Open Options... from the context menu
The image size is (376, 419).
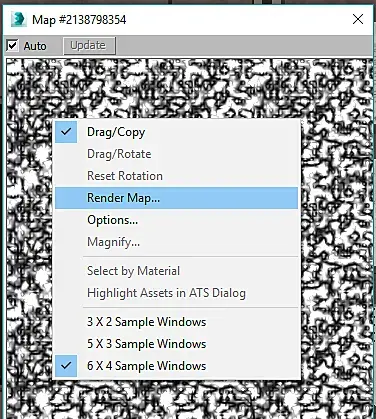click(x=176, y=220)
